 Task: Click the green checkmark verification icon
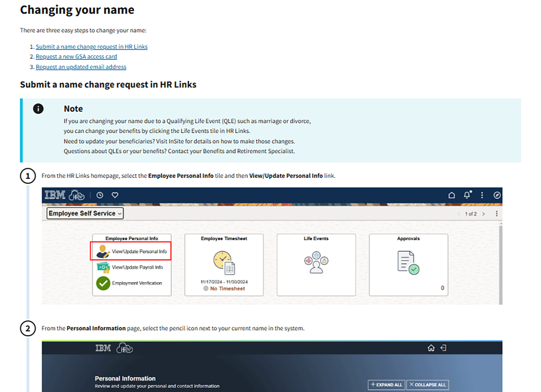coord(103,283)
